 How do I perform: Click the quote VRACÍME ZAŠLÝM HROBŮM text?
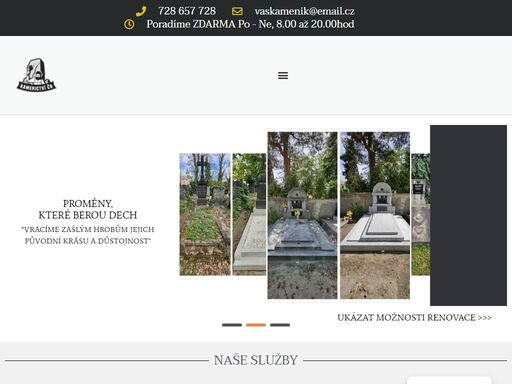[x=88, y=235]
